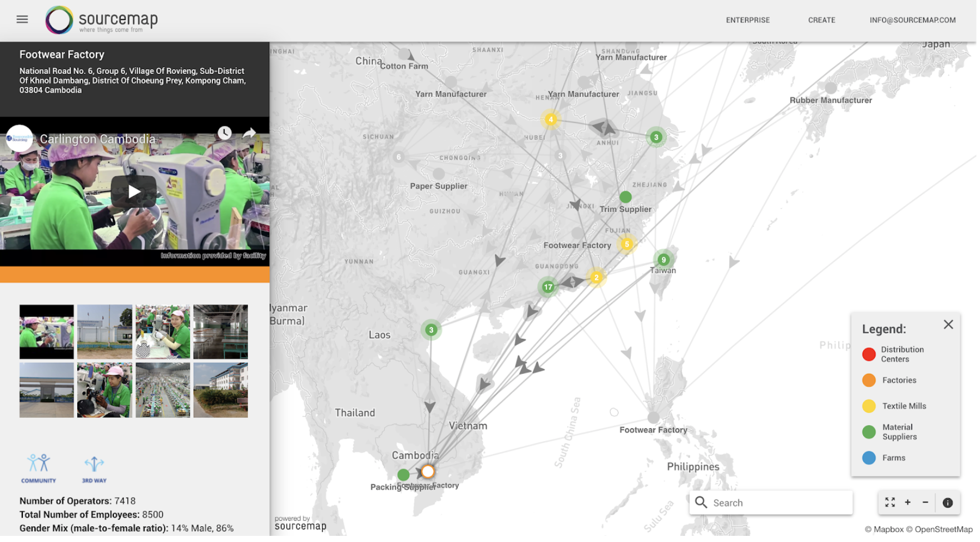Play the Carlington Cambodia video
980x542 pixels.
point(134,192)
